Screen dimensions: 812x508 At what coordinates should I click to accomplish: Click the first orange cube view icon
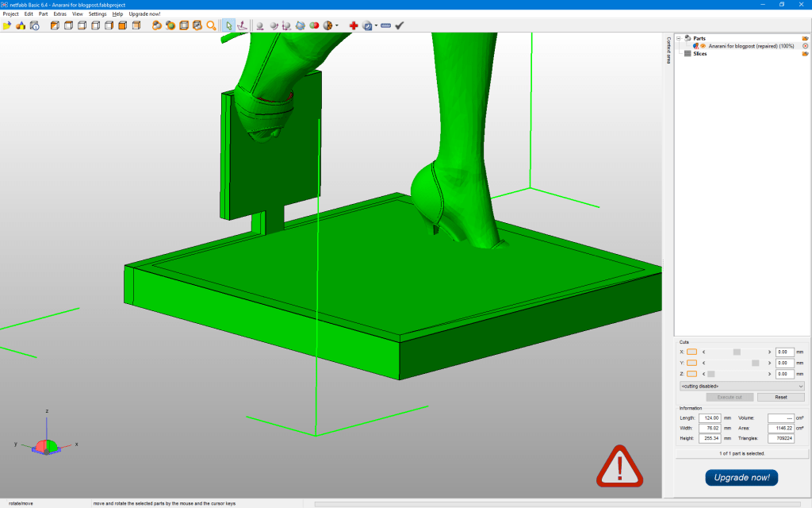pos(55,25)
